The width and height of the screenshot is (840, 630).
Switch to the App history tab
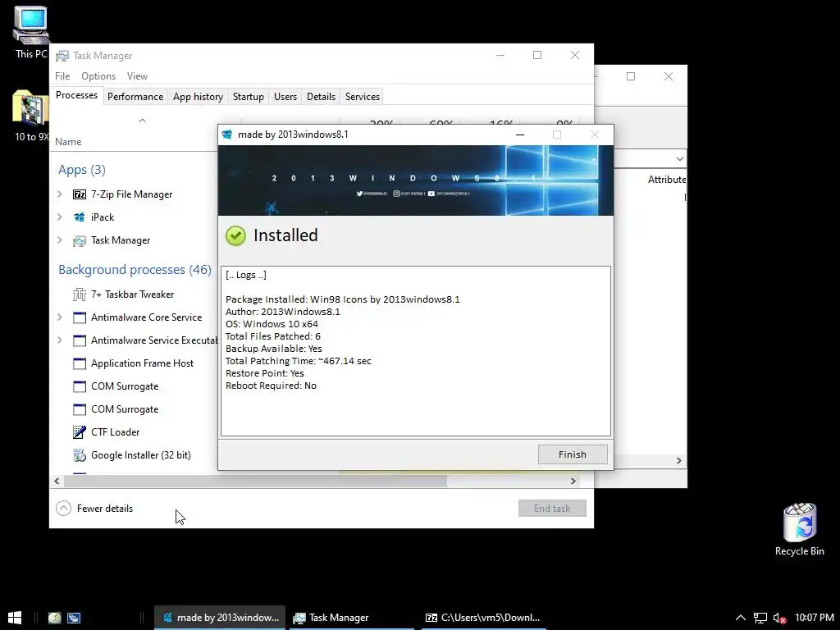pos(198,97)
